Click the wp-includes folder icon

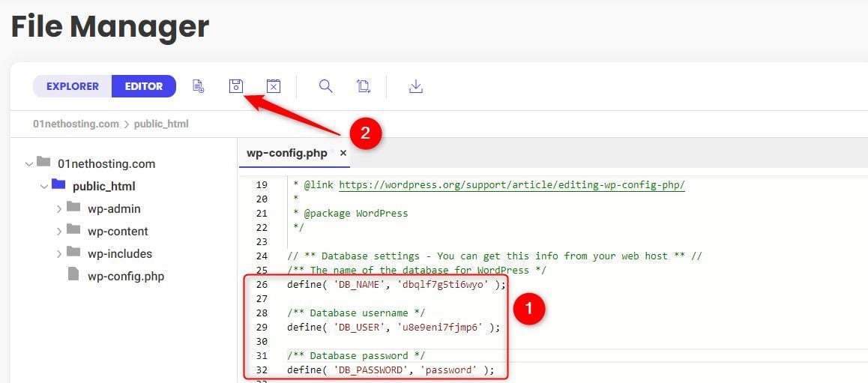tap(73, 252)
